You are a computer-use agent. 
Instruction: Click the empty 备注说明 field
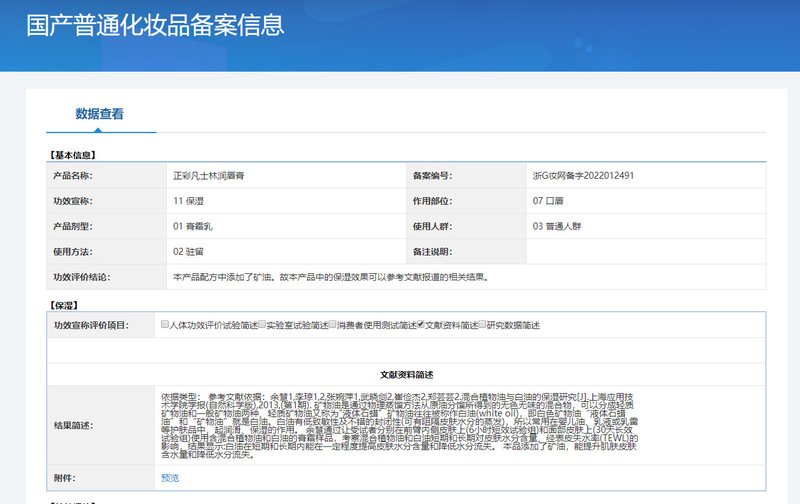pos(645,251)
